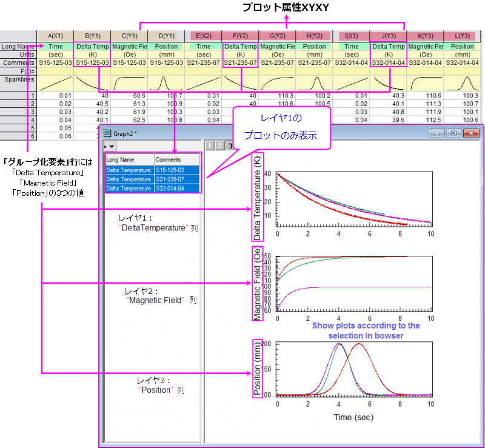Viewport: 485px width, 448px height.
Task: Select worksheet row number 1
Action: (x=18, y=96)
